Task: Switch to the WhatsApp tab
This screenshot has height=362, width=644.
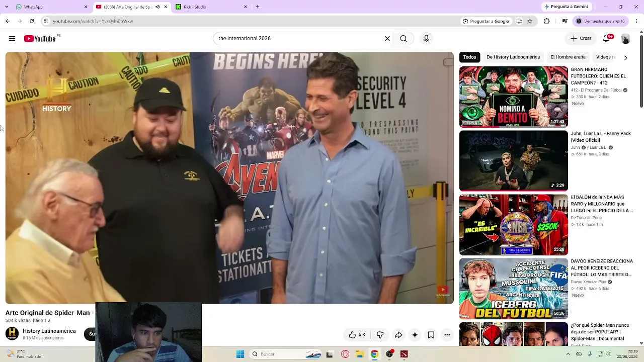Action: click(49, 7)
